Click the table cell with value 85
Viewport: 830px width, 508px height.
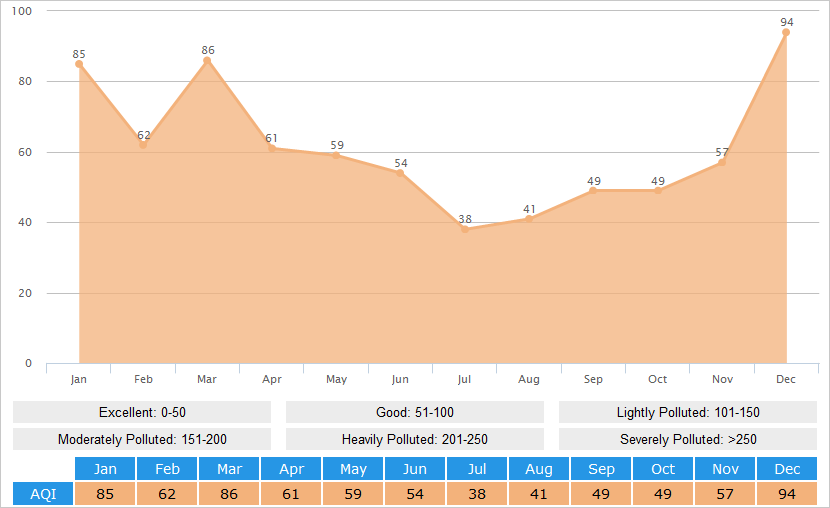point(105,494)
